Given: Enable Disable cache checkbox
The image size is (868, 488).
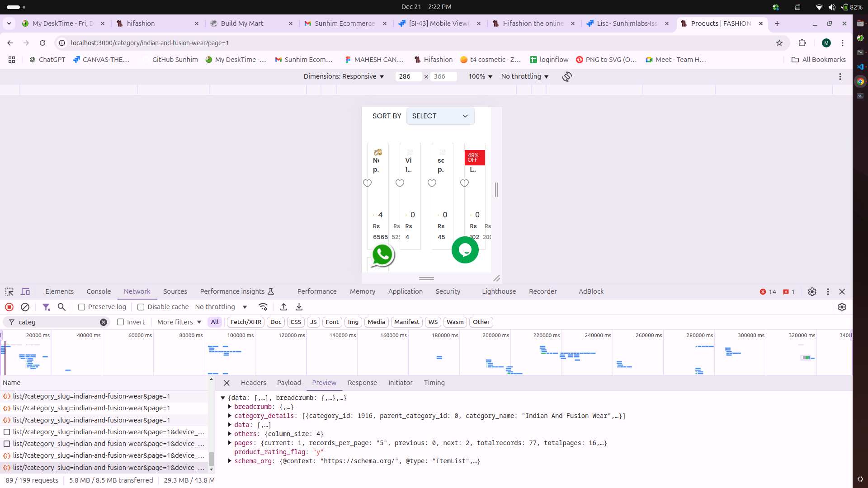Looking at the screenshot, I should coord(141,307).
